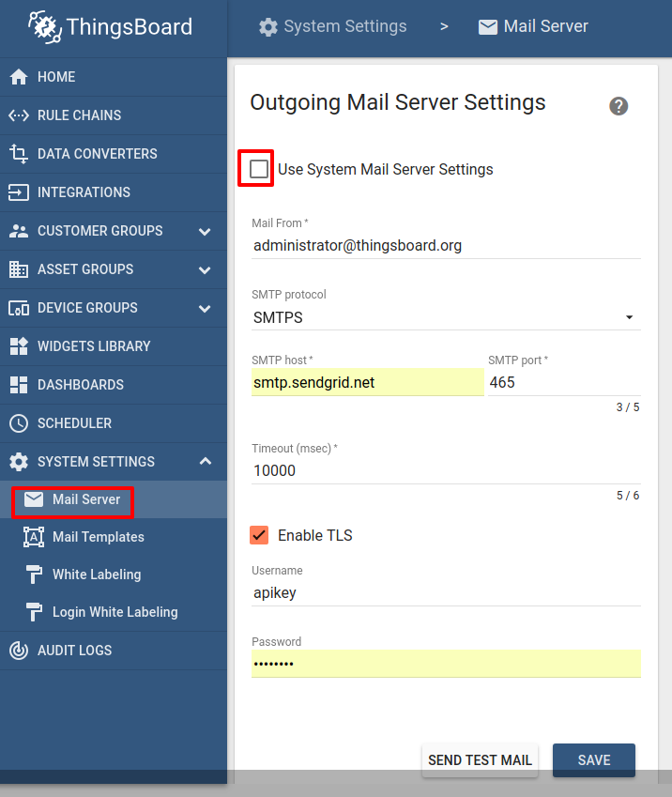This screenshot has height=797, width=672.
Task: Select Login White Labeling menu item
Action: [x=115, y=612]
